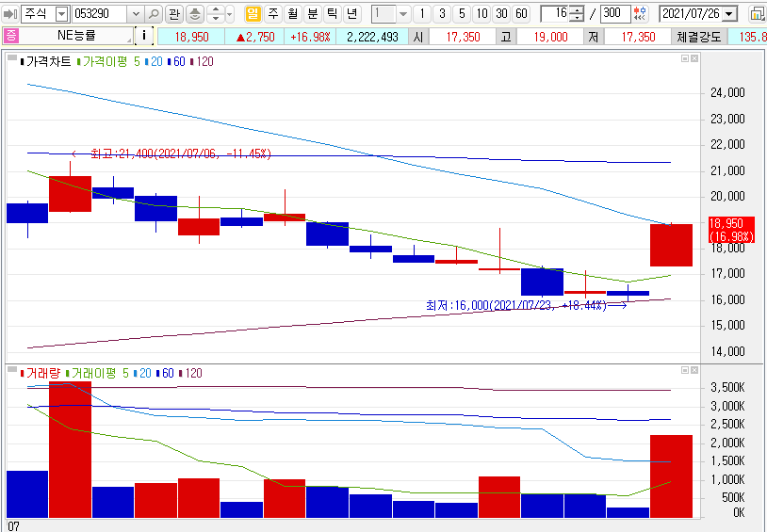The image size is (767, 532).
Task: Click the 거래이평 5 volume average legend
Action: pyautogui.click(x=97, y=374)
